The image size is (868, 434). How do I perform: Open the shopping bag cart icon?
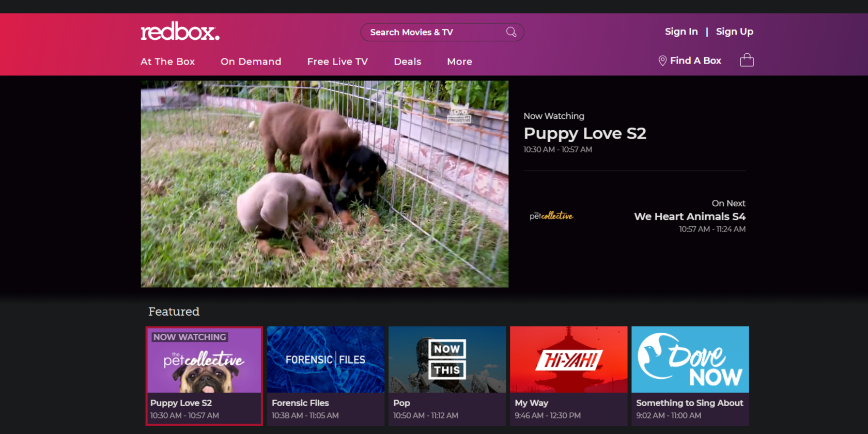pyautogui.click(x=747, y=60)
